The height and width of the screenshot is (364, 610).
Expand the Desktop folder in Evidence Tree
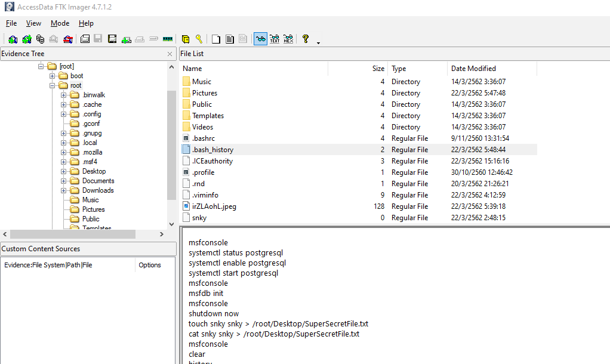point(64,171)
